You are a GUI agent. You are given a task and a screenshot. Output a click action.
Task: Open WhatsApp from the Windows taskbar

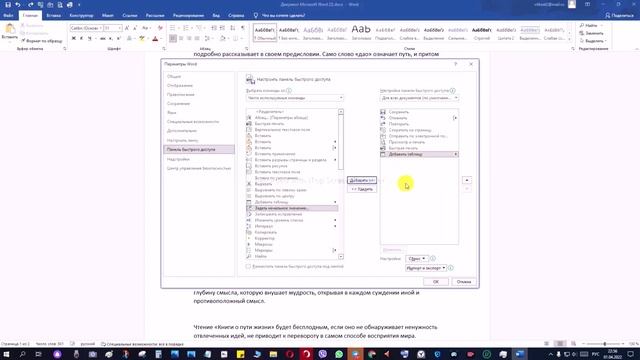click(339, 354)
